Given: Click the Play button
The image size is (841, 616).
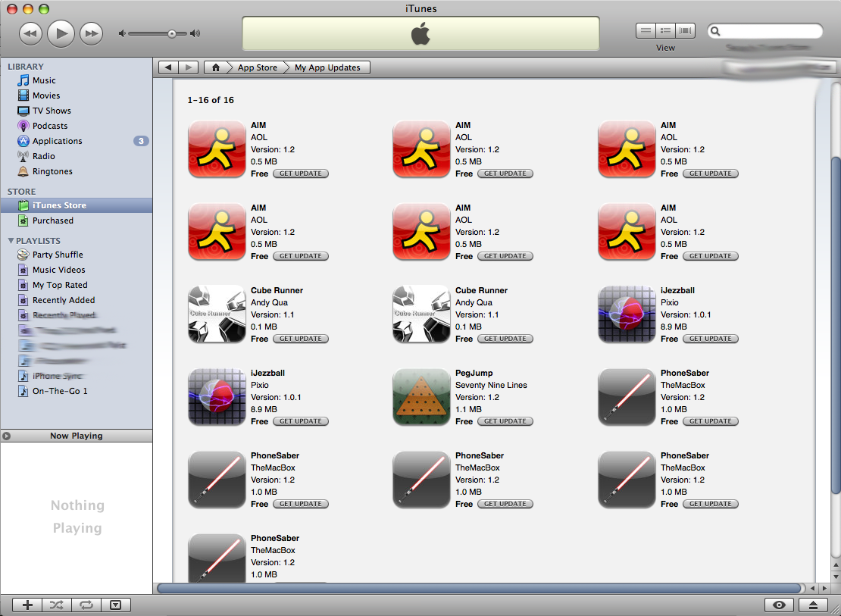Looking at the screenshot, I should click(x=61, y=34).
